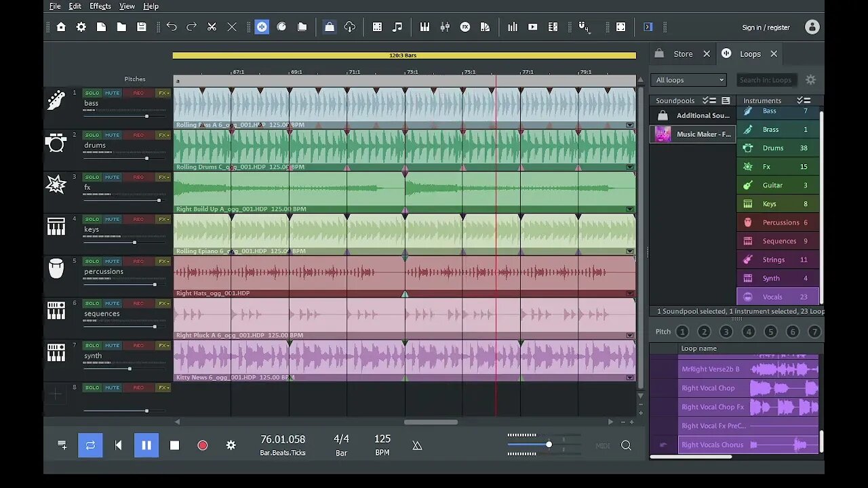Expand Right Hats clip menu arrow

(630, 293)
